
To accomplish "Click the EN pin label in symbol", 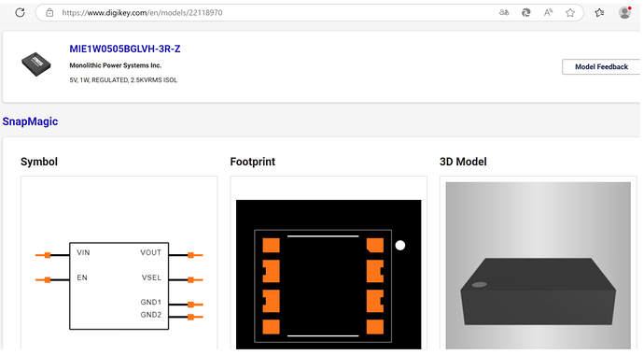I will (x=82, y=277).
